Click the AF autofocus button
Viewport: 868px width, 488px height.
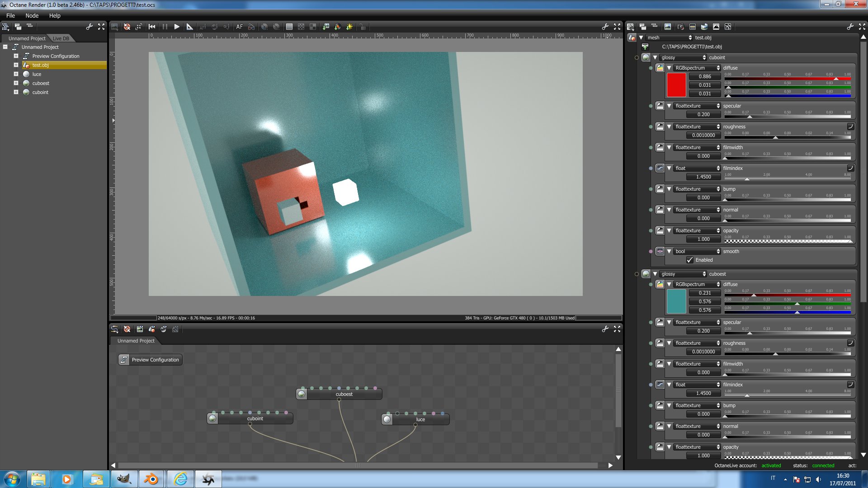point(239,27)
